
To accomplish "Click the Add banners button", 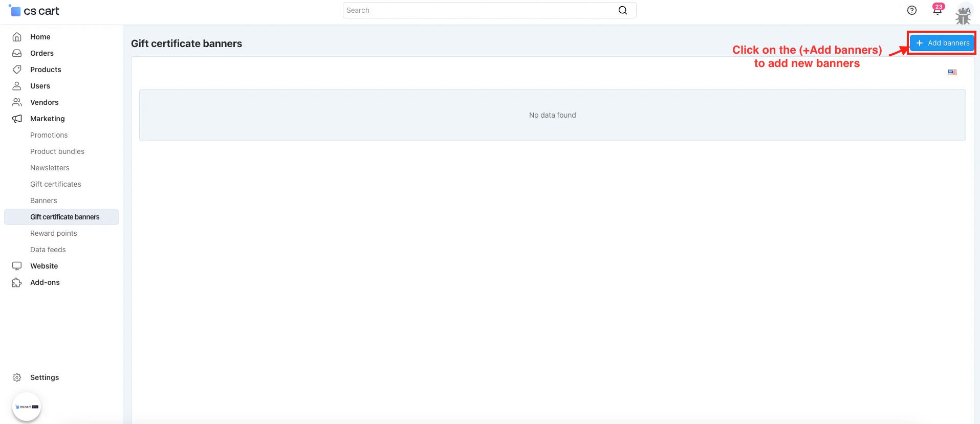I will point(942,43).
